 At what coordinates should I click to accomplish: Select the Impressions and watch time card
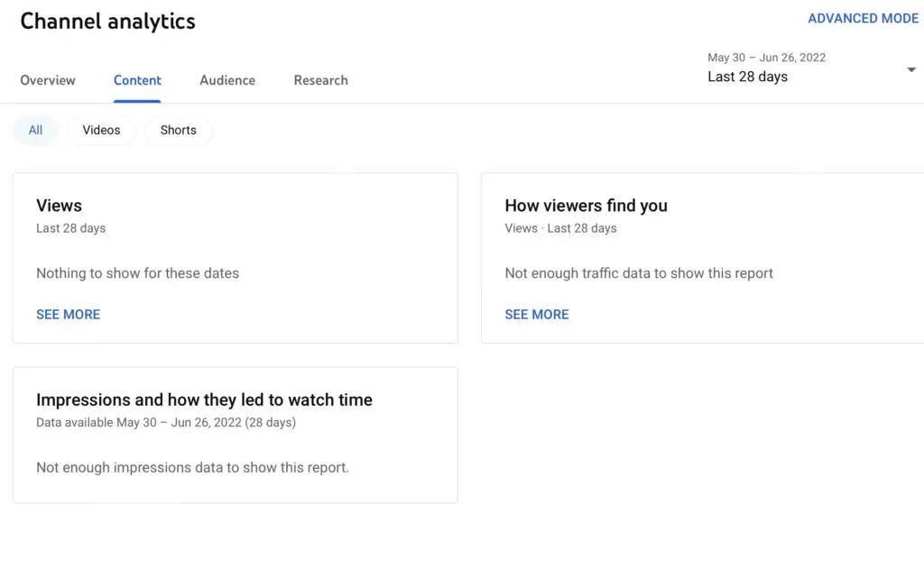coord(235,435)
